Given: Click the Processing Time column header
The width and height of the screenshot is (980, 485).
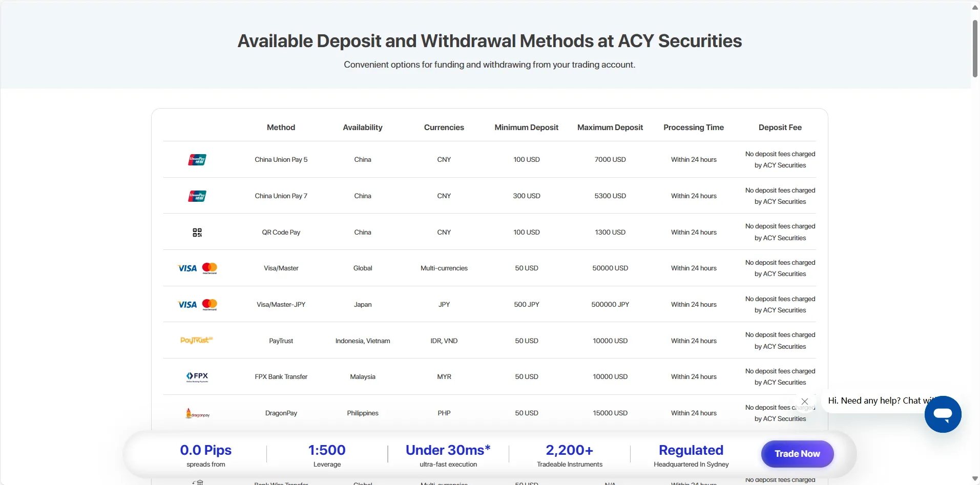Looking at the screenshot, I should pos(694,128).
